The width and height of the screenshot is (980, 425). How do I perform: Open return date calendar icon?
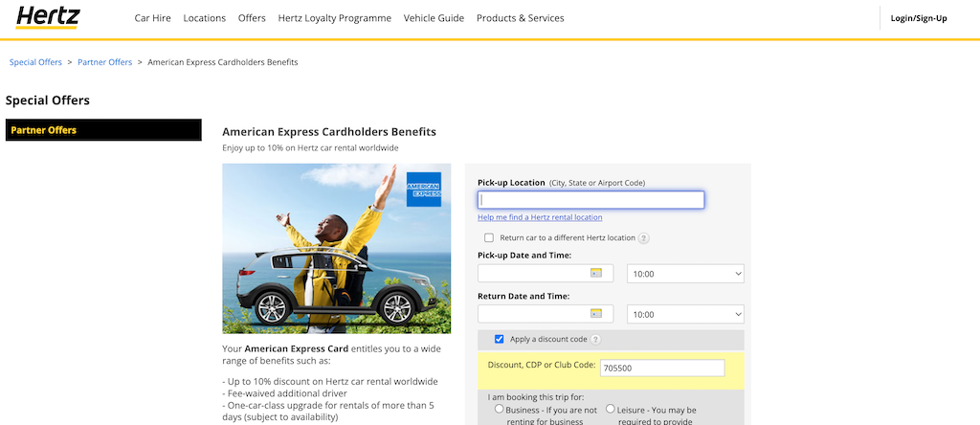tap(596, 314)
